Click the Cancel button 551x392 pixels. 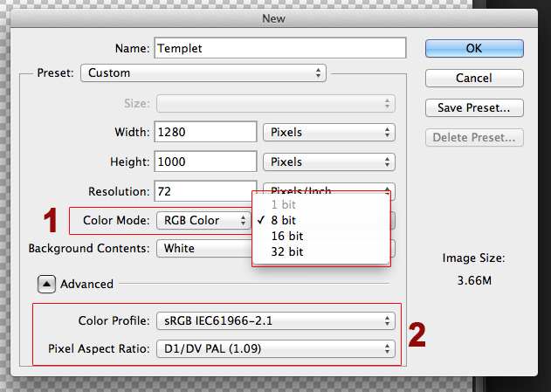coord(474,78)
